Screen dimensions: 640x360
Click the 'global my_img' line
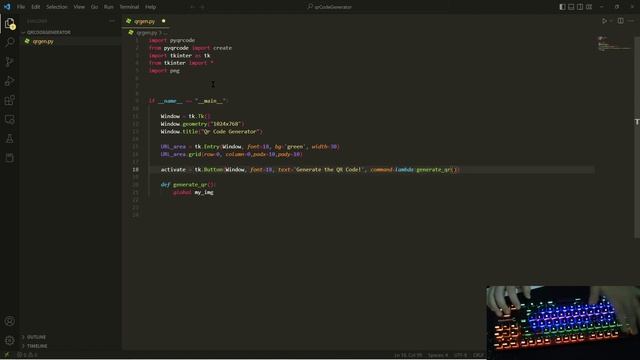[193, 192]
